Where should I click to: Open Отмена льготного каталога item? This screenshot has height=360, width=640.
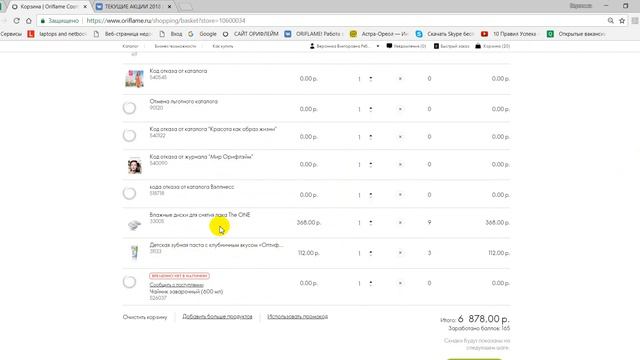[x=184, y=101]
